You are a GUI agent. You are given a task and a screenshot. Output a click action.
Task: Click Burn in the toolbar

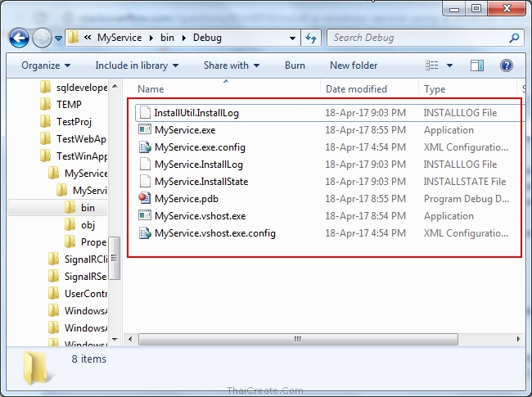click(295, 65)
